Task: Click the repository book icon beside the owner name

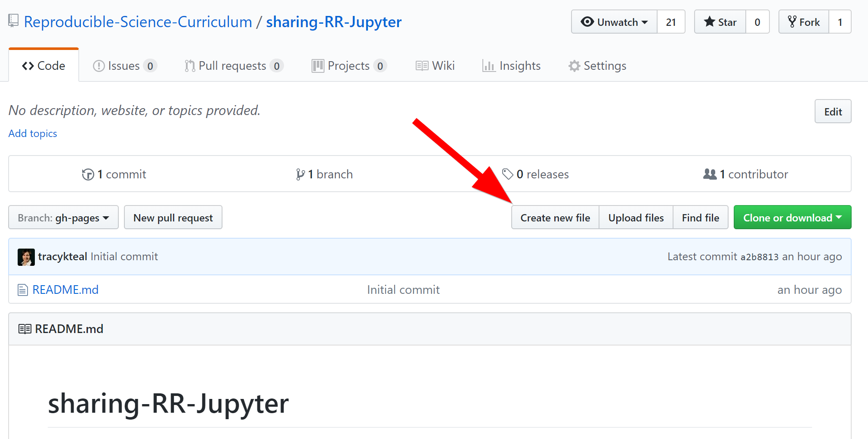Action: click(x=13, y=21)
